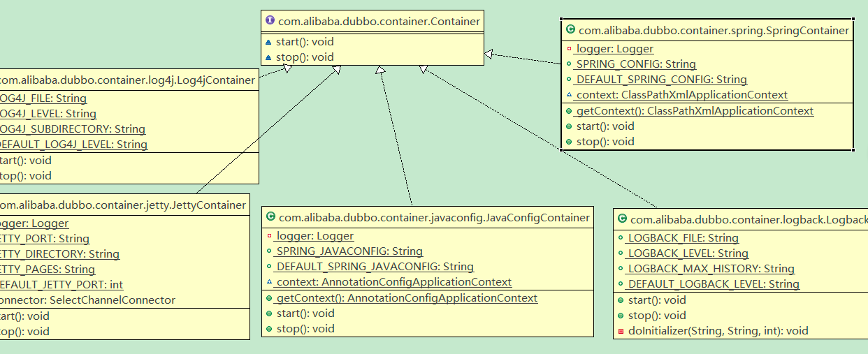The height and width of the screenshot is (354, 868).
Task: Select the JETTY_DIRECTORY: String field
Action: pyautogui.click(x=59, y=254)
